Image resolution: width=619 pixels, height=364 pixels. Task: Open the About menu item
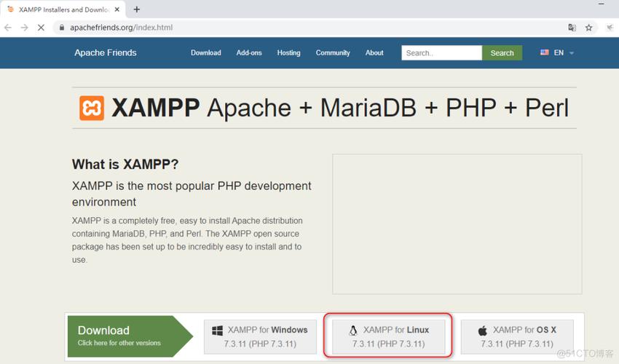374,52
